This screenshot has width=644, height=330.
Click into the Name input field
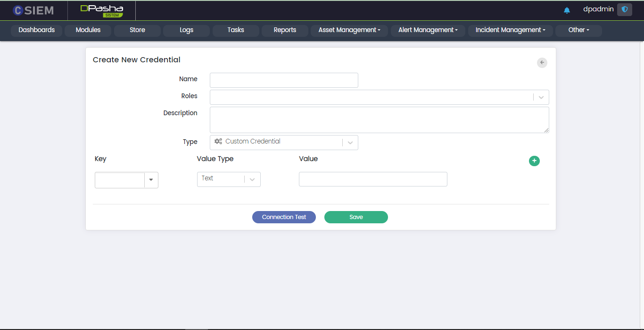pyautogui.click(x=284, y=80)
